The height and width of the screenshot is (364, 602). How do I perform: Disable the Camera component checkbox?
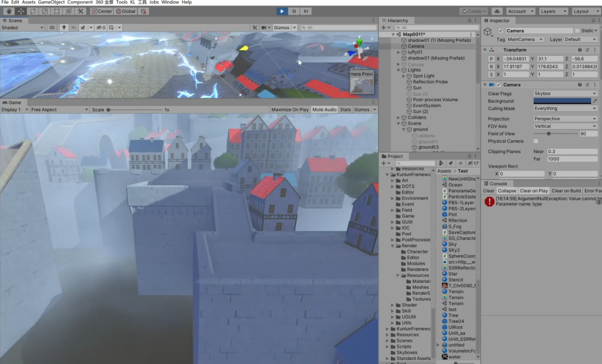tap(499, 85)
